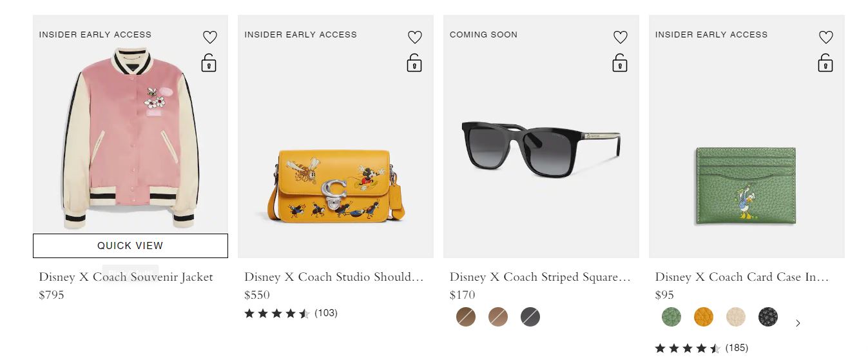Favorite the Souvenir Jacket with heart icon
The width and height of the screenshot is (868, 362).
210,37
